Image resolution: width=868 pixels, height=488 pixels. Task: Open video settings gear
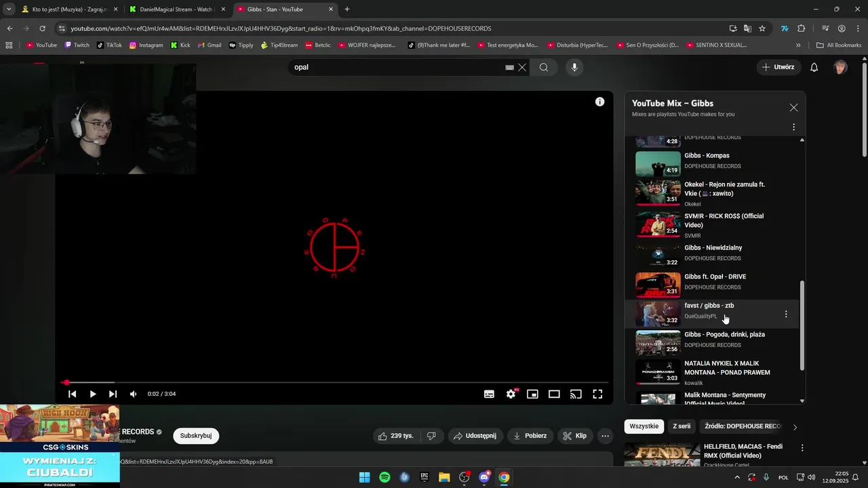pos(511,394)
